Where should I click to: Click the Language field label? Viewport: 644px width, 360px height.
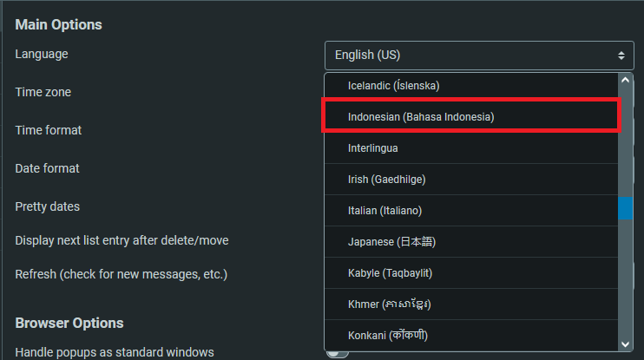[x=42, y=54]
